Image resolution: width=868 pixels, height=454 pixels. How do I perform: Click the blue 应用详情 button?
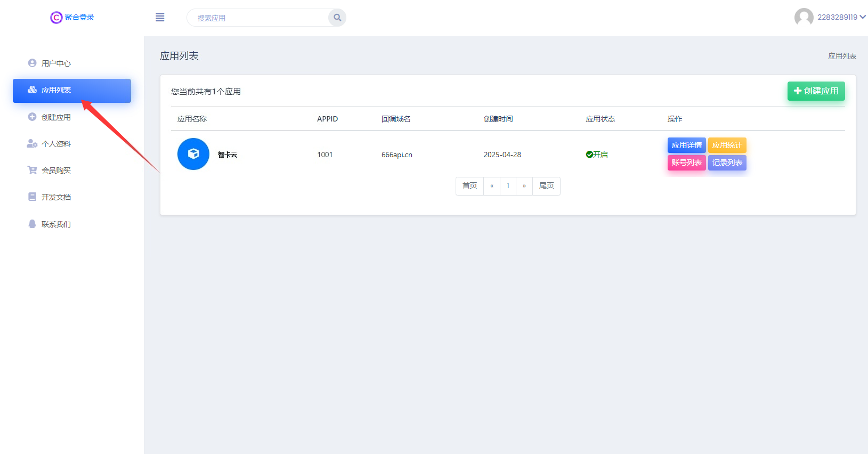[686, 145]
